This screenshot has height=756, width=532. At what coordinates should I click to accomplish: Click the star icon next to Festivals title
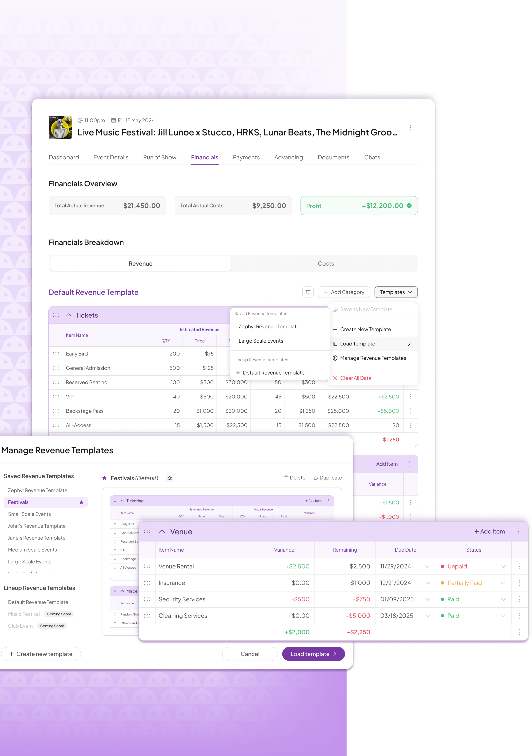[x=104, y=478]
